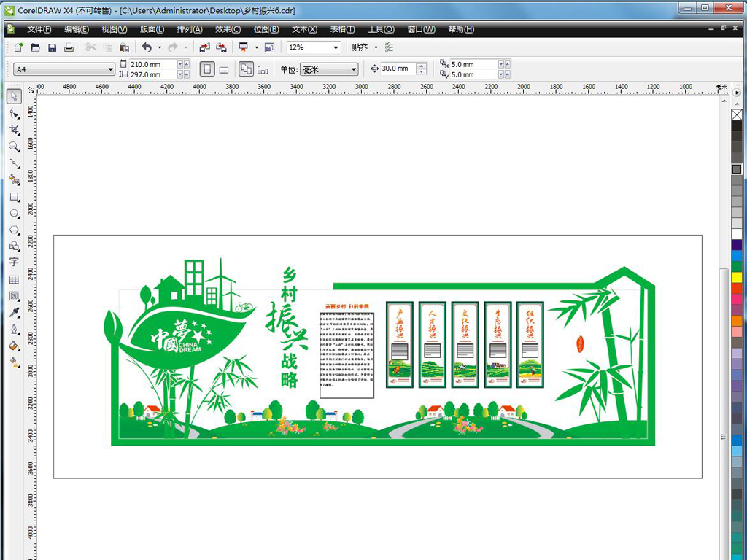The image size is (747, 560).
Task: Set page to landscape orientation
Action: (224, 70)
